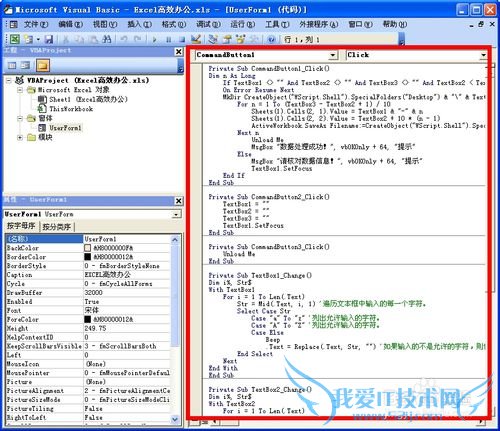Image resolution: width=500 pixels, height=431 pixels.
Task: Open the 文件 menu
Action: (36, 24)
